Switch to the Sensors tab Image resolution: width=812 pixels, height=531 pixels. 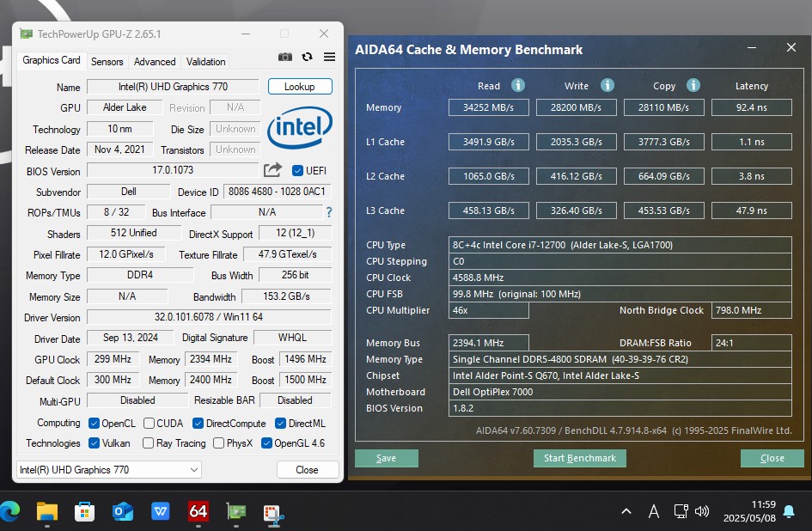tap(107, 62)
